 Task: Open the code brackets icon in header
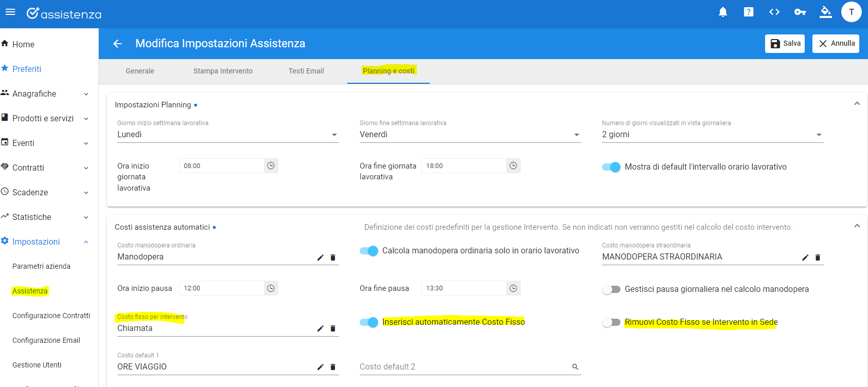[x=774, y=12]
